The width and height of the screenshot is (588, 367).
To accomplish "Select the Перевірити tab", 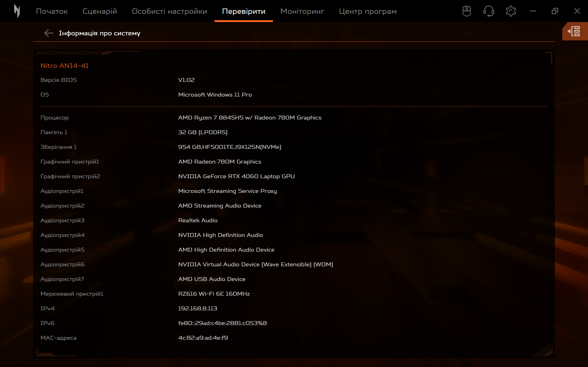I will click(244, 11).
